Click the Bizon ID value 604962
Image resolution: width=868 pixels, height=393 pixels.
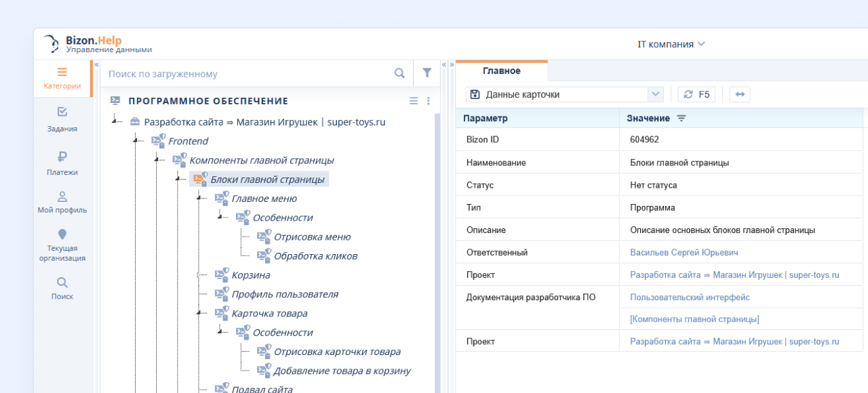pos(644,140)
